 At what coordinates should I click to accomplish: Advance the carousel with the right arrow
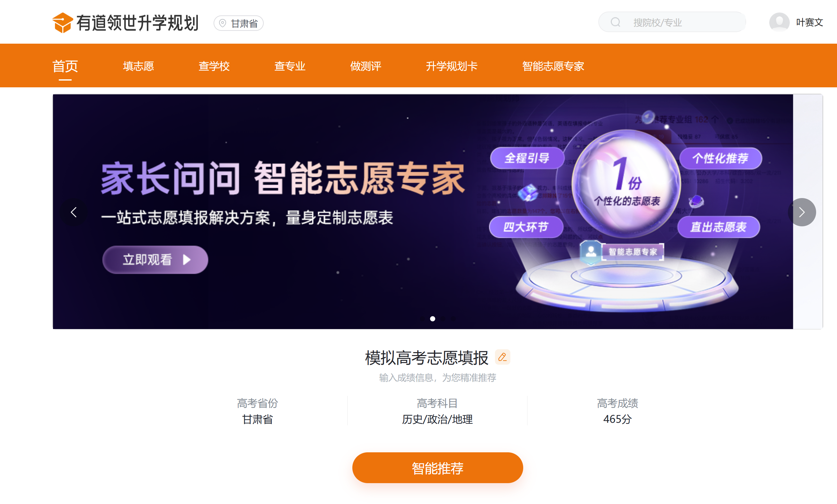coord(802,212)
